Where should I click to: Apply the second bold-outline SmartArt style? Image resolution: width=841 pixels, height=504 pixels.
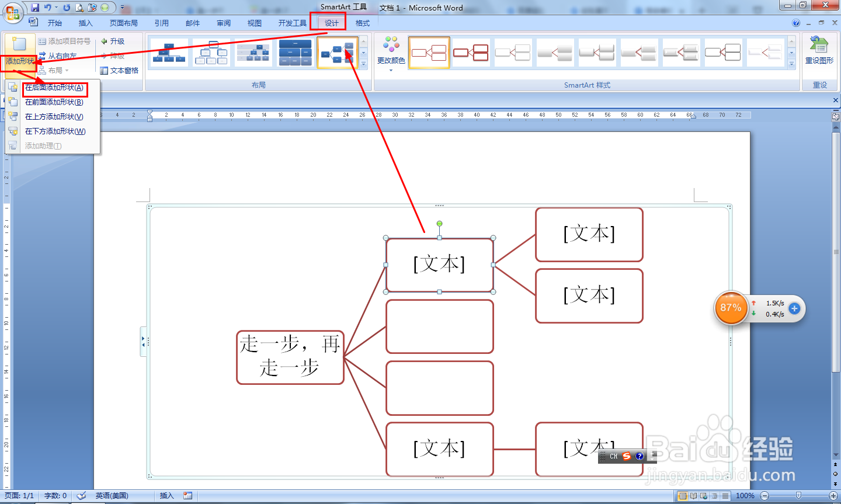tap(471, 53)
